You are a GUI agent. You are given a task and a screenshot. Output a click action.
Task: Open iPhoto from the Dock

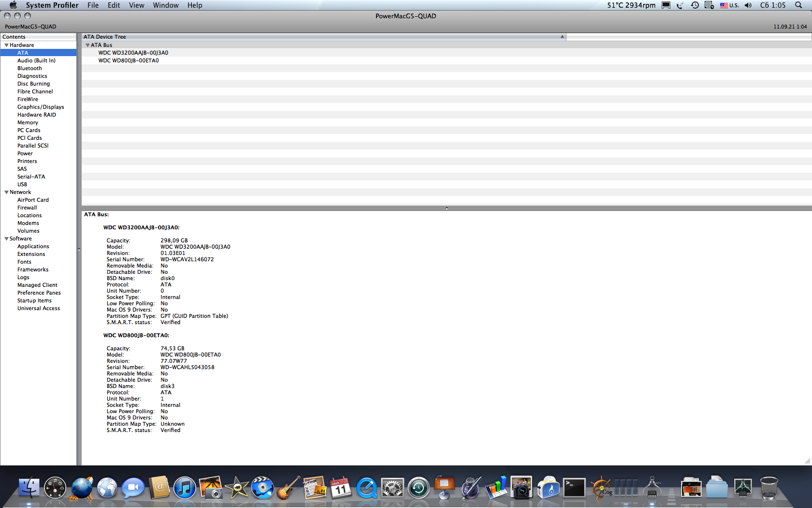coord(211,488)
